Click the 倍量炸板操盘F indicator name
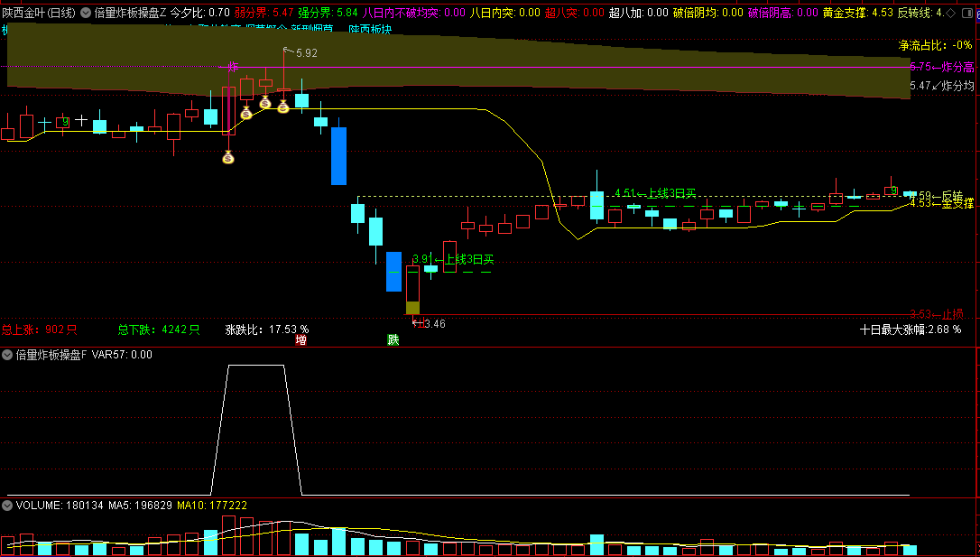 (x=51, y=355)
